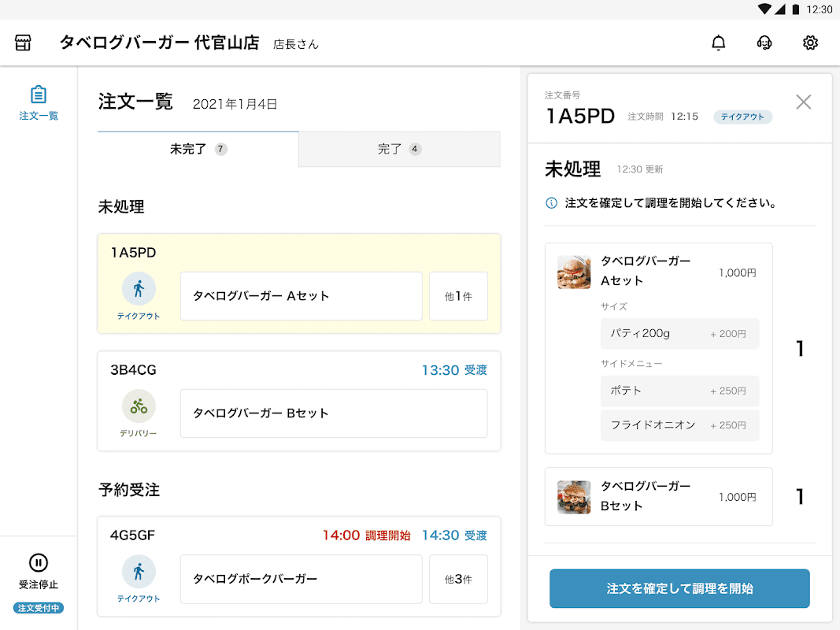This screenshot has width=840, height=630.
Task: Click the info icon beside the order instruction
Action: pos(552,203)
